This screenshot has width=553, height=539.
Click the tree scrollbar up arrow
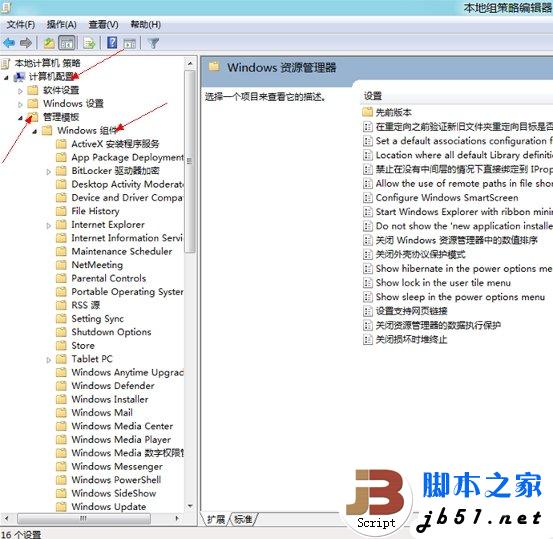190,63
